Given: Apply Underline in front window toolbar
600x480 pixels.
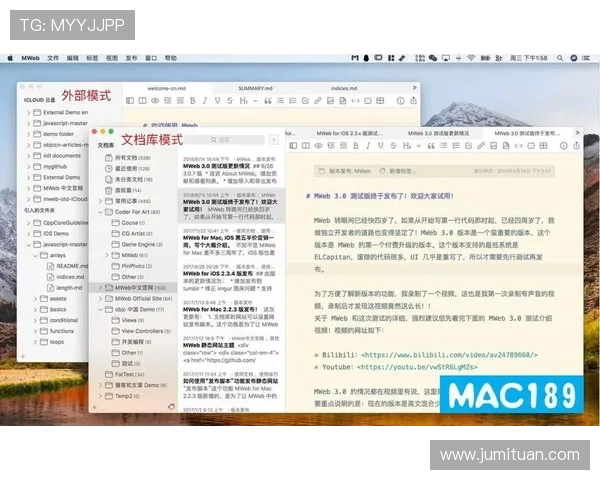Looking at the screenshot, I should (381, 145).
